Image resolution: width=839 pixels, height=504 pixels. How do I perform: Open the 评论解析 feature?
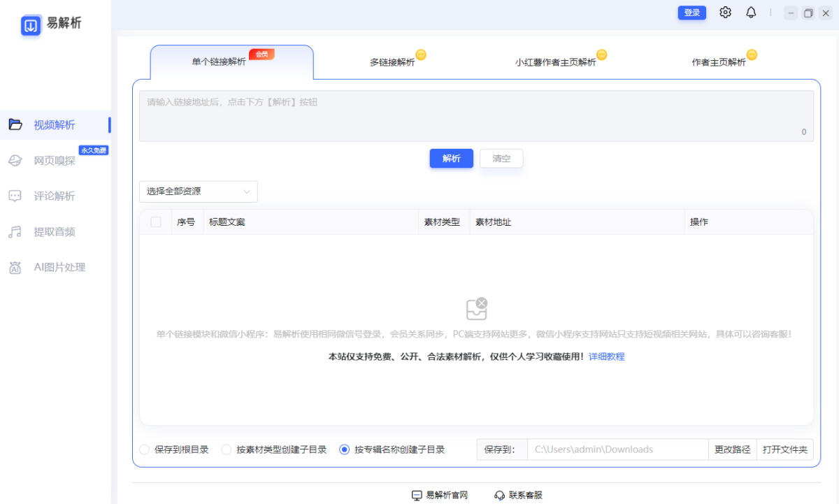point(55,196)
